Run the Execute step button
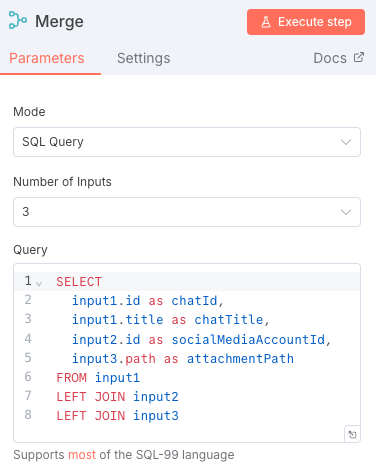Viewport: 376px width, 469px height. [x=306, y=22]
